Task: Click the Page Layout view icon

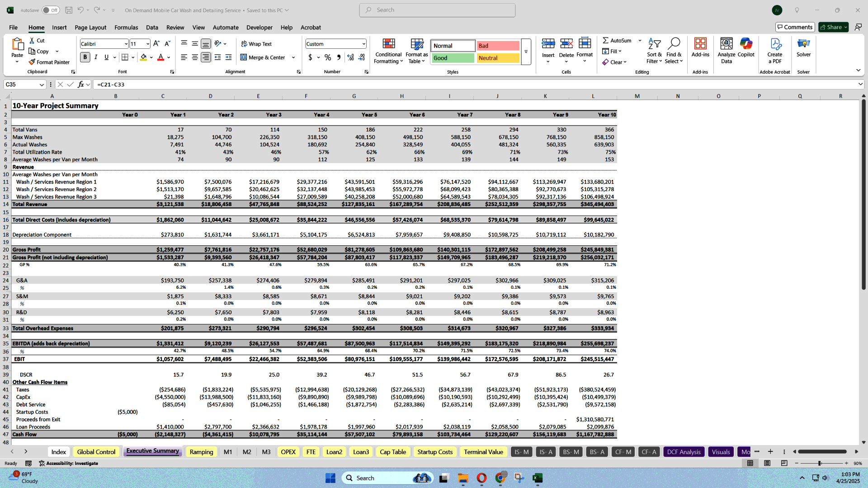Action: click(x=767, y=463)
